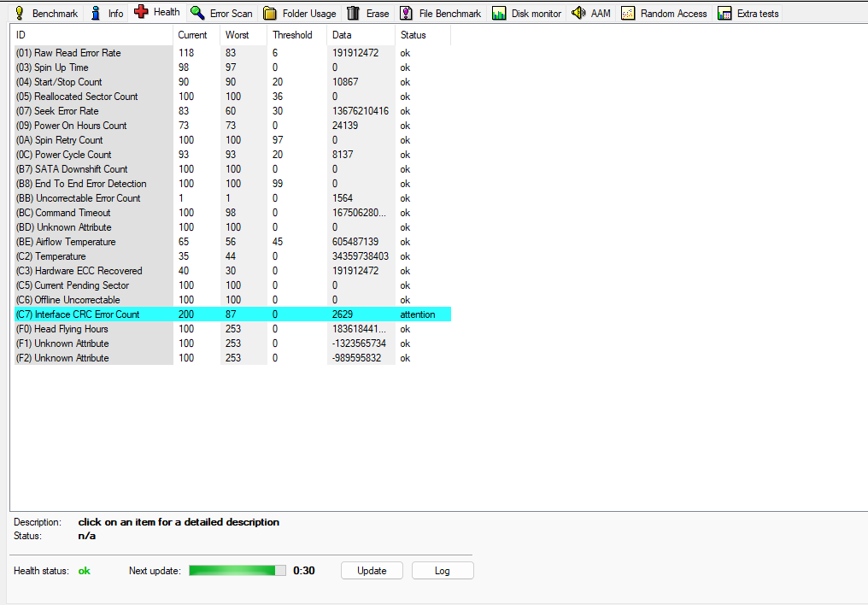Select highlighted Interface CRC Error Count row
The width and height of the screenshot is (868, 605).
click(x=232, y=314)
